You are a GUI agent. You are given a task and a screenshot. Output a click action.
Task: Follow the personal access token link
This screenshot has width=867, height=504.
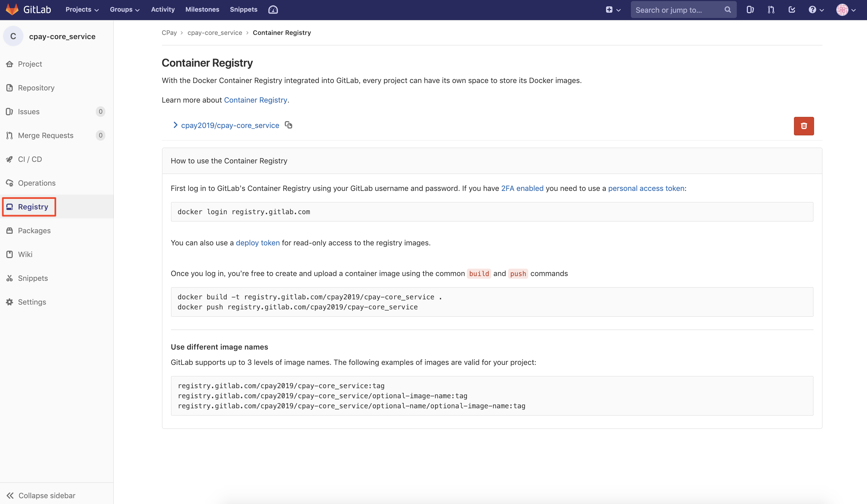pyautogui.click(x=646, y=188)
